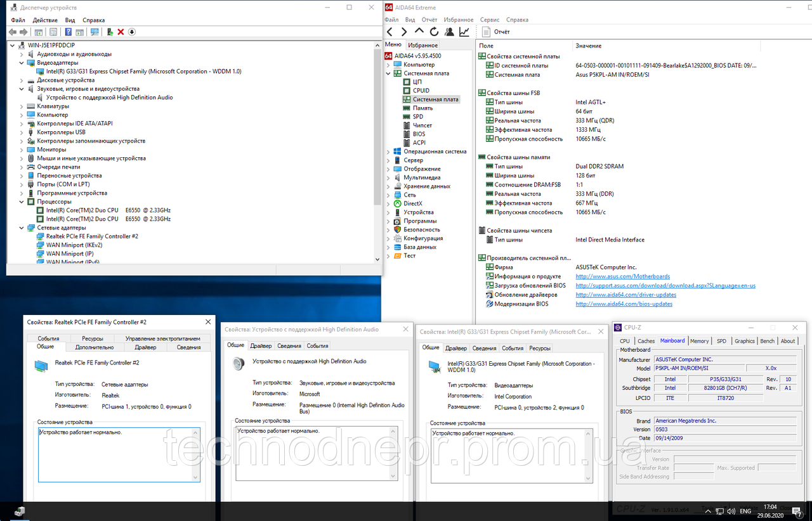This screenshot has width=812, height=521.
Task: Click the AIDA64 refresh icon
Action: pyautogui.click(x=434, y=32)
